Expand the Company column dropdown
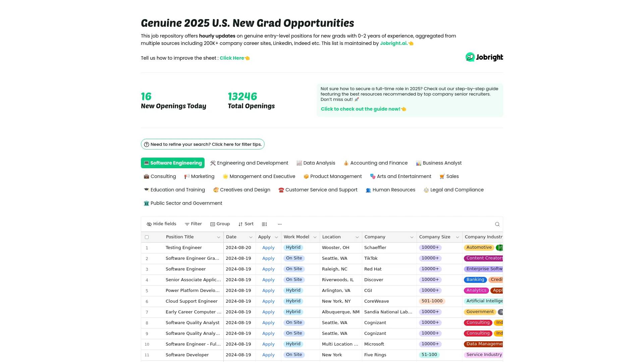Screen dimensions: 644x362 (x=411, y=237)
